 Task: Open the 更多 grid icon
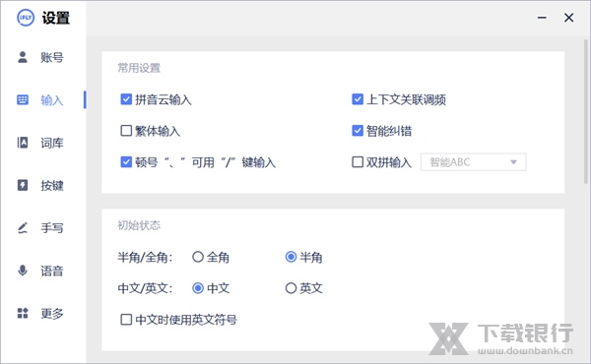pyautogui.click(x=23, y=313)
